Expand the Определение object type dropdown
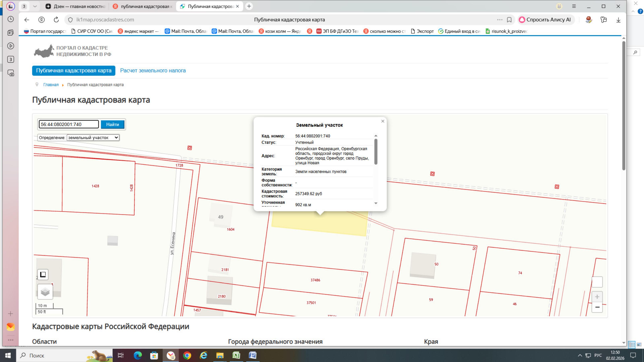The height and width of the screenshot is (362, 644). (93, 137)
